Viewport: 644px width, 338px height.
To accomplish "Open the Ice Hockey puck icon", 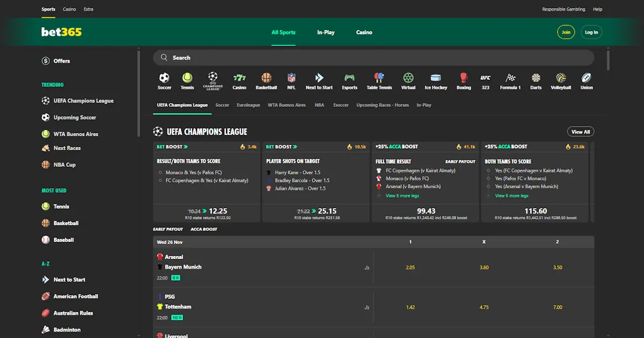I will click(x=436, y=79).
